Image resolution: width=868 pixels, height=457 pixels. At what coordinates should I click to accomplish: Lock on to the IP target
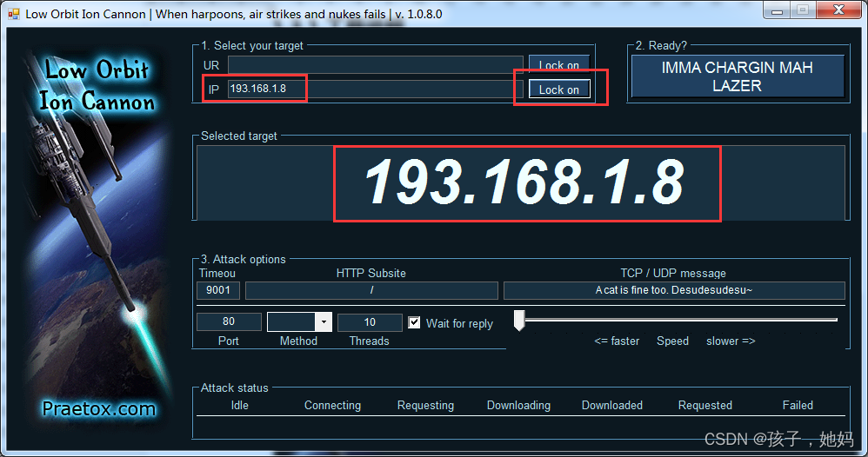tap(559, 89)
